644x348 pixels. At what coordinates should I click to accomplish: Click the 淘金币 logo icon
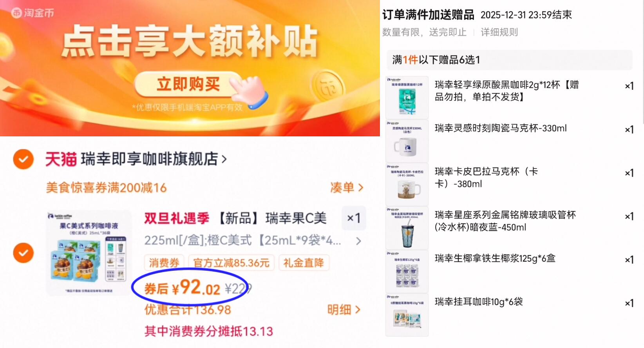17,13
